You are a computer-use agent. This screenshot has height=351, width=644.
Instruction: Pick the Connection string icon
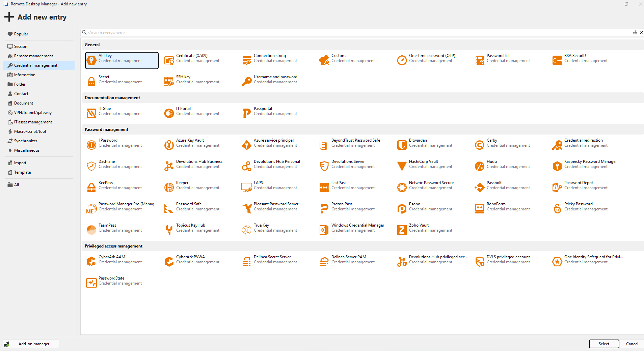click(x=247, y=60)
